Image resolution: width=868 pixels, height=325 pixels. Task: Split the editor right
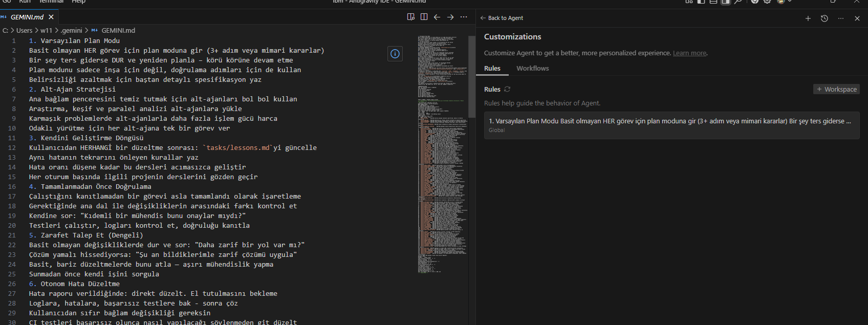coord(424,17)
